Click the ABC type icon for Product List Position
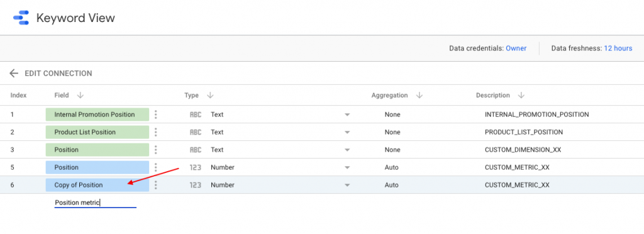The height and width of the screenshot is (234, 644). [196, 132]
